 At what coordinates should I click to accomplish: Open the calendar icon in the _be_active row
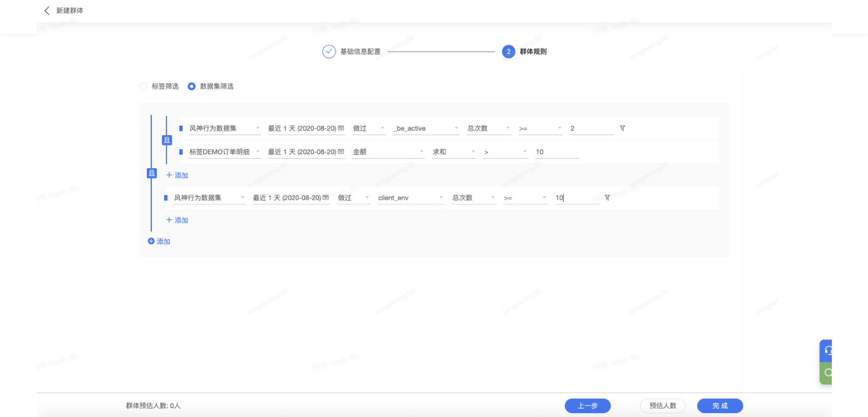(x=341, y=128)
